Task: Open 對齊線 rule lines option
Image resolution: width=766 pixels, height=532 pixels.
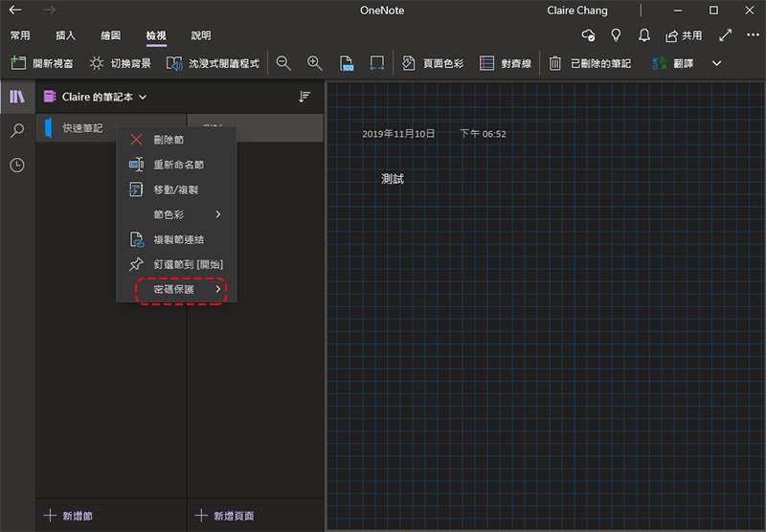Action: (506, 63)
